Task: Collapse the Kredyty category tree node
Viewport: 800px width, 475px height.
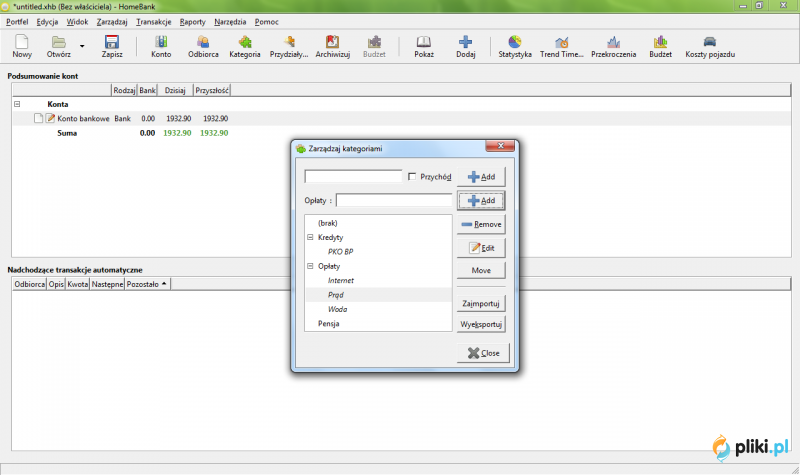Action: click(310, 237)
